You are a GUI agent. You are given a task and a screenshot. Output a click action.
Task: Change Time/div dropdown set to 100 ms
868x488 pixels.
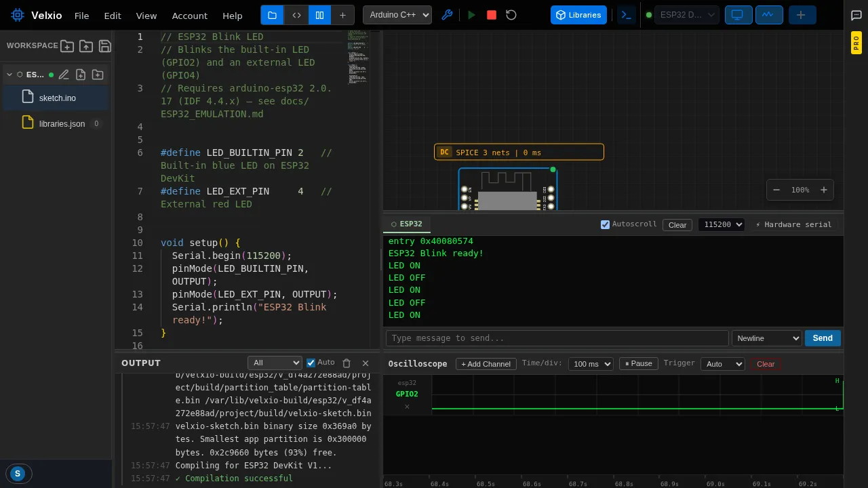click(591, 364)
